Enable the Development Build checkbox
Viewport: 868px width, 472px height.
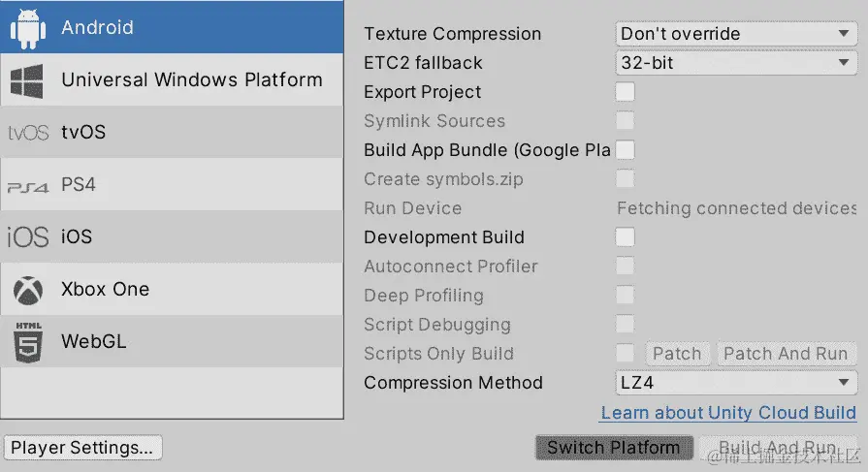pos(625,236)
